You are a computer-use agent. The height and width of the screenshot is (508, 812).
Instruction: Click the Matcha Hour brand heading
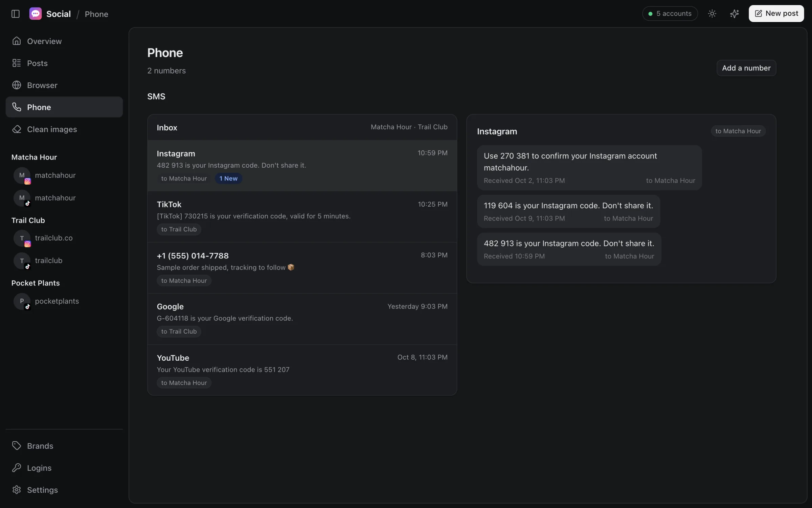pos(34,157)
